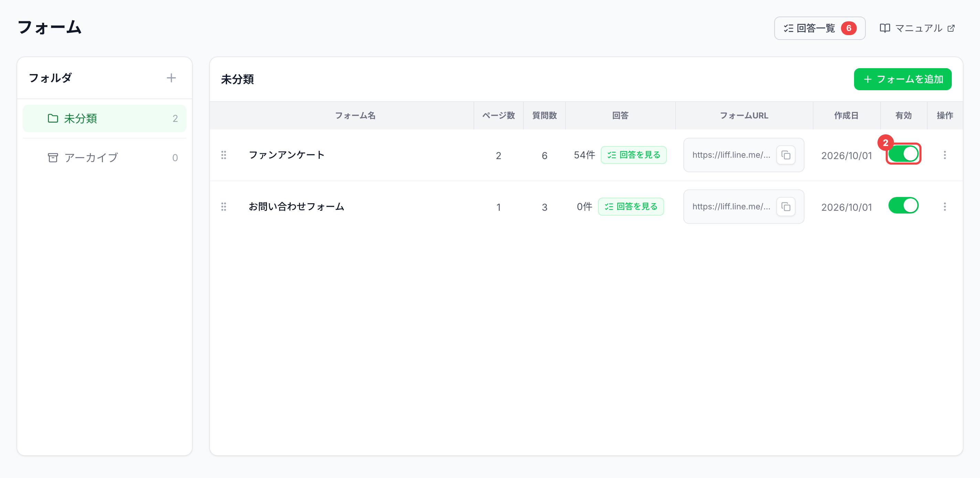Click the ページ数 column header
Viewport: 980px width, 478px height.
[498, 115]
